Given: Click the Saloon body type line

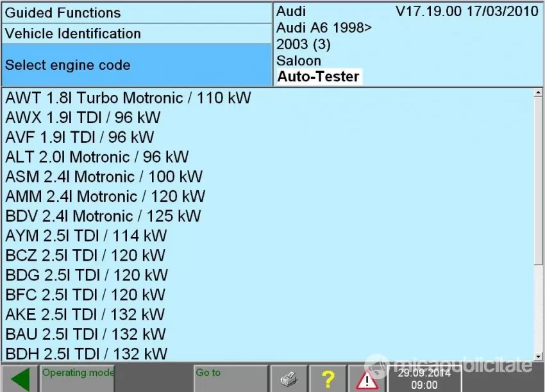Looking at the screenshot, I should point(299,61).
